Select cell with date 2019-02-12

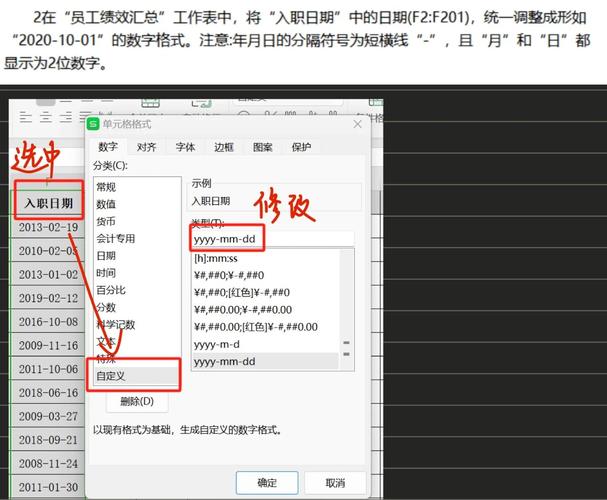click(x=48, y=298)
